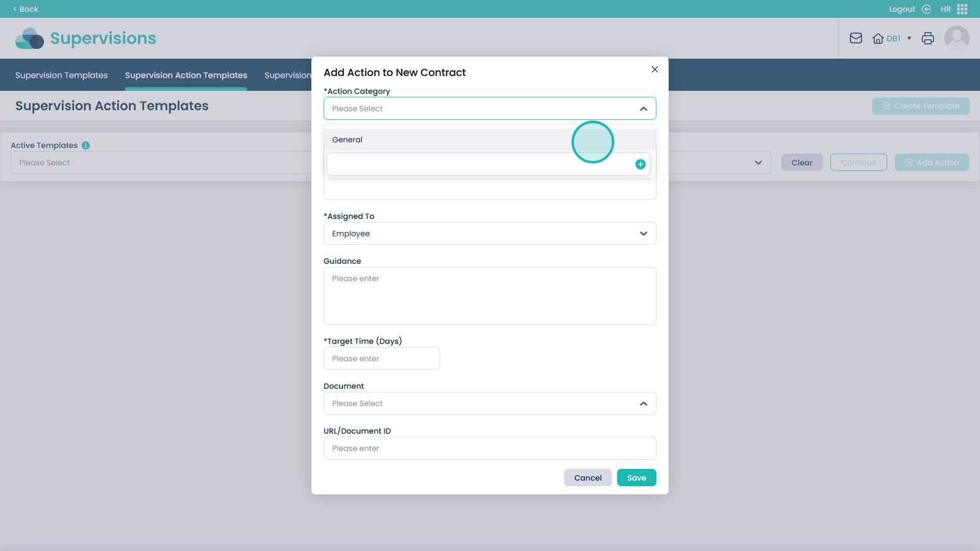Open Supervision Action Templates tab
The height and width of the screenshot is (551, 980).
click(x=186, y=75)
